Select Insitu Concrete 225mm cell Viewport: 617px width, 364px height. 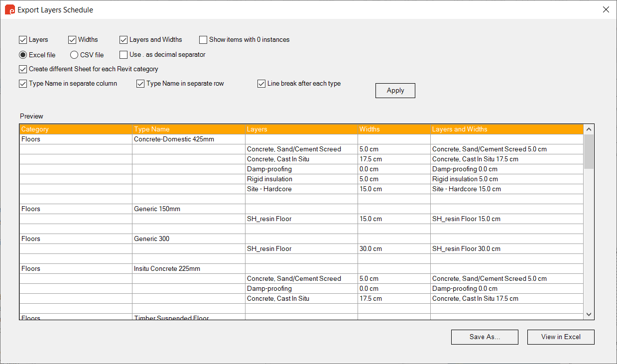click(189, 269)
